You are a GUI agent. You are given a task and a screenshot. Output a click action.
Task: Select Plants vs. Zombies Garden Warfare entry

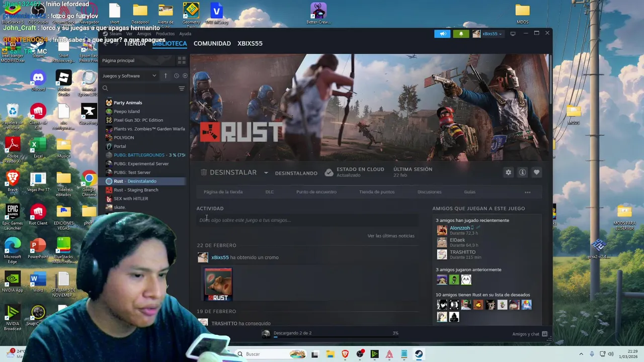point(145,129)
